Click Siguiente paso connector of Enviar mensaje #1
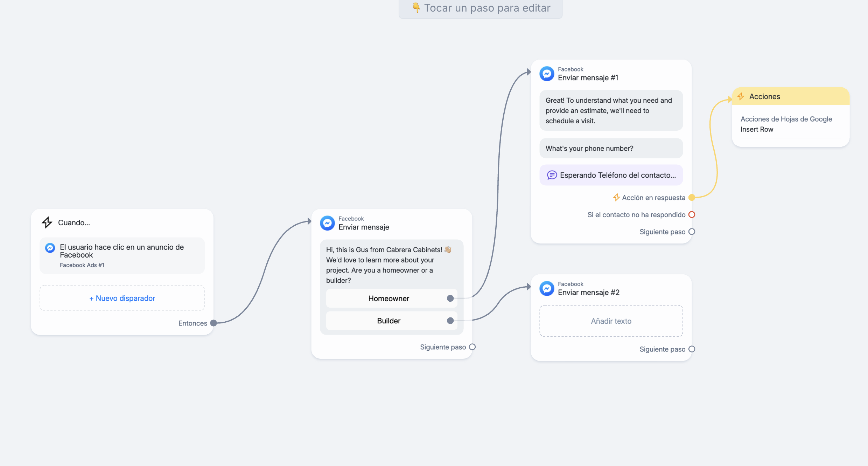 pyautogui.click(x=692, y=232)
